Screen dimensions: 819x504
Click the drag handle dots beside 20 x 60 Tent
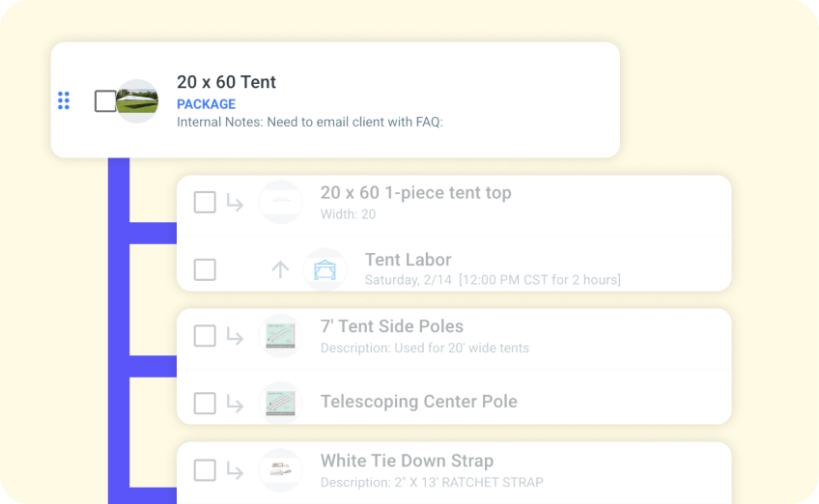tap(64, 100)
